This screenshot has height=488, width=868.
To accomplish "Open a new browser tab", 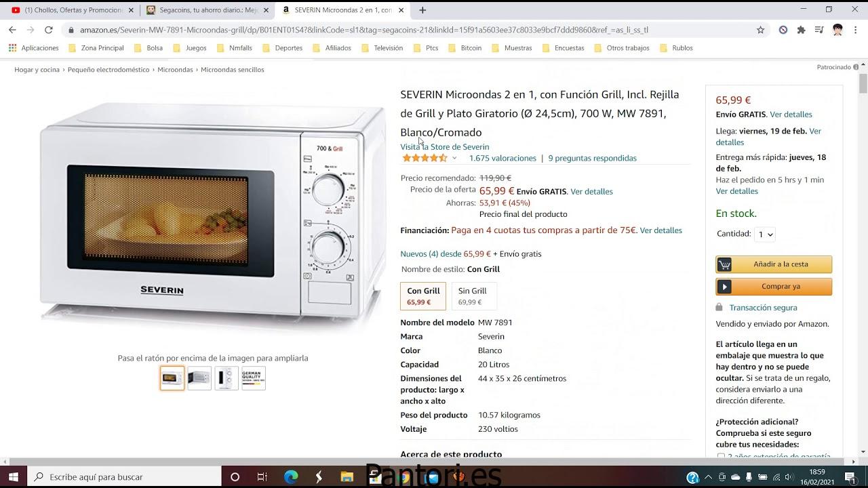I will 422,10.
